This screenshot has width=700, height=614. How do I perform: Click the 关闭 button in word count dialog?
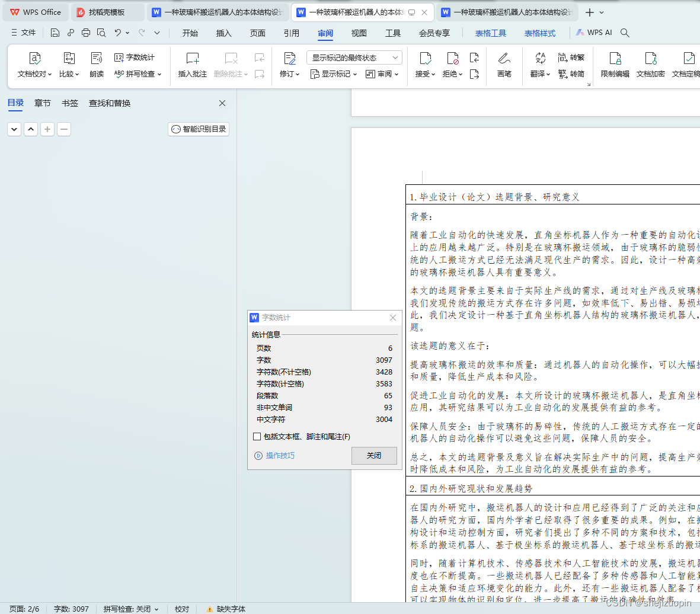pyautogui.click(x=374, y=456)
